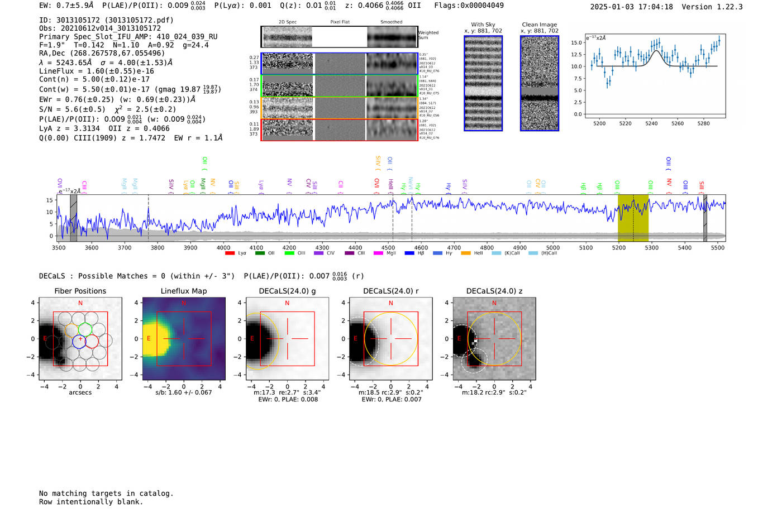Screen dimensions: 782x532
Task: Click the m:18.2 rc:2.9" label under DECaLS z
Action: click(x=494, y=392)
